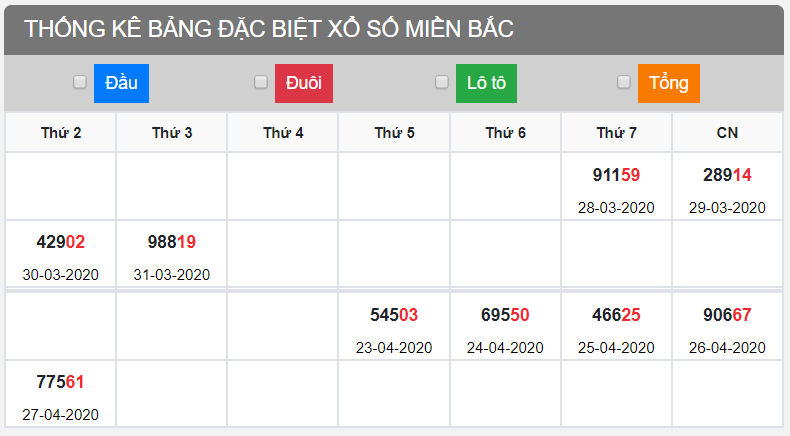
Task: Click result 90667 dated 26-04-2020
Action: [x=727, y=315]
